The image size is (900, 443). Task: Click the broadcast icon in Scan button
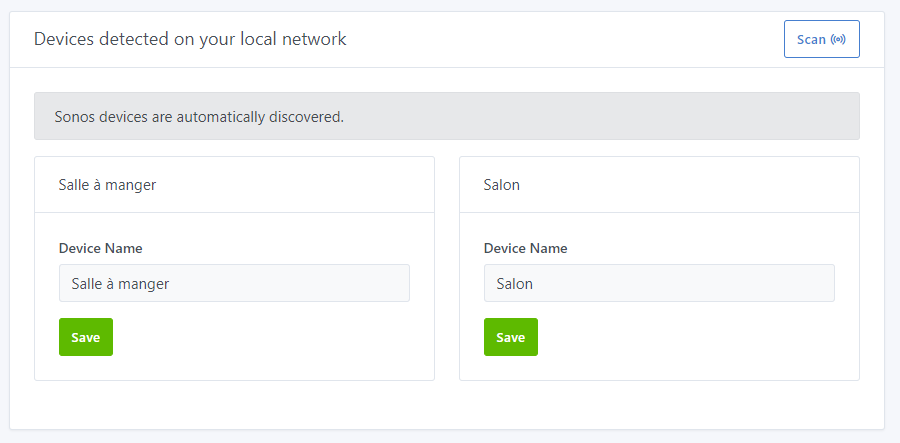click(x=838, y=40)
